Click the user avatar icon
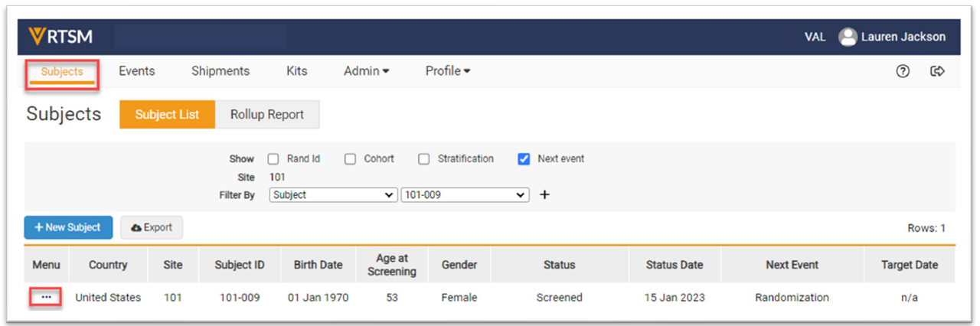This screenshot has height=326, width=980. click(847, 37)
